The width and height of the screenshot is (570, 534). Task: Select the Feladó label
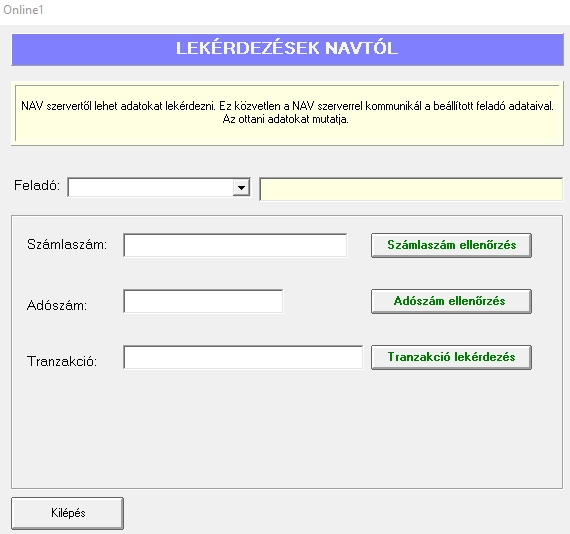(37, 185)
